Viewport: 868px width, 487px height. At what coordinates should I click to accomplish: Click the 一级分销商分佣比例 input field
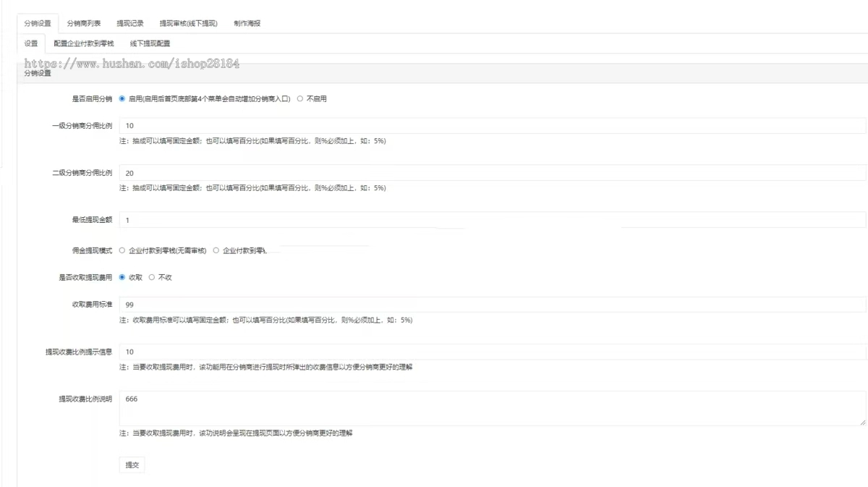click(493, 126)
